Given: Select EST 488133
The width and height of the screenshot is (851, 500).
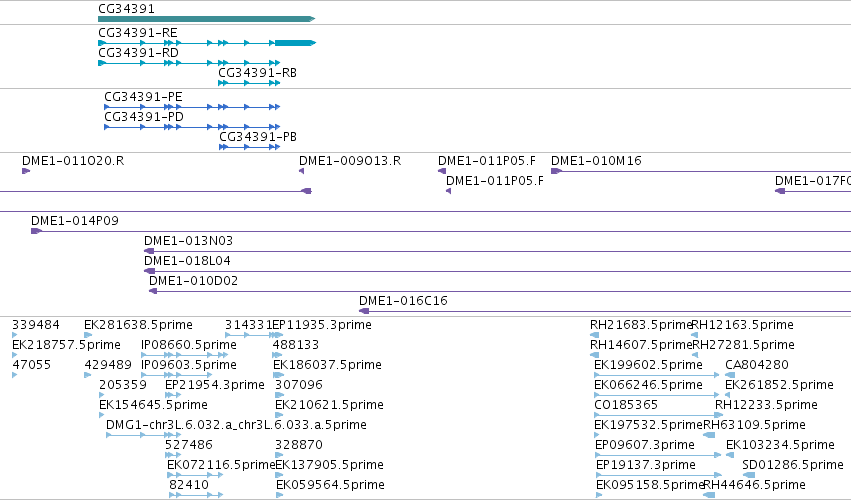Looking at the screenshot, I should 296,345.
